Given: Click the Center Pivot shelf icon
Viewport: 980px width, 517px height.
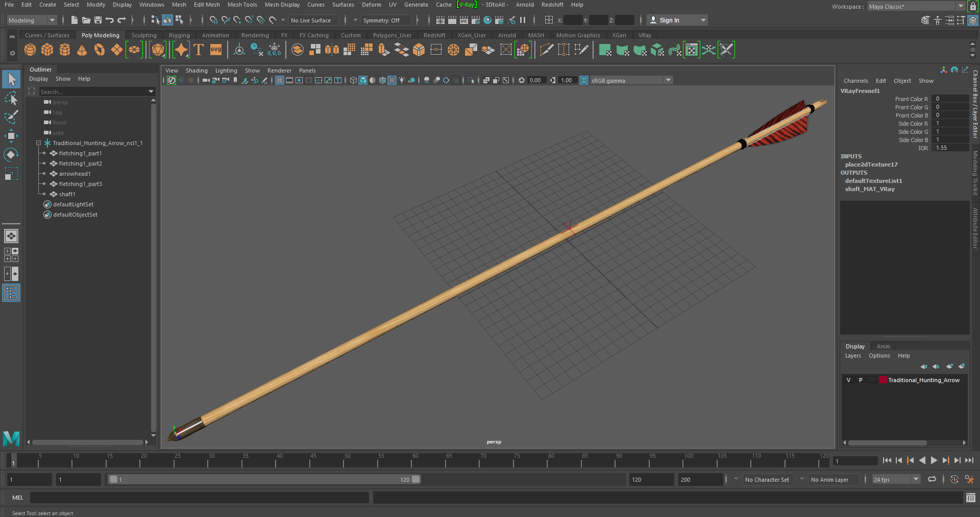Looking at the screenshot, I should [x=239, y=50].
